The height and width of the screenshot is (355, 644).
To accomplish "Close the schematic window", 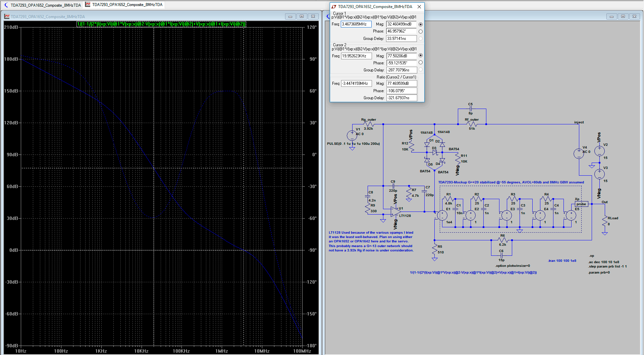I will (x=634, y=16).
